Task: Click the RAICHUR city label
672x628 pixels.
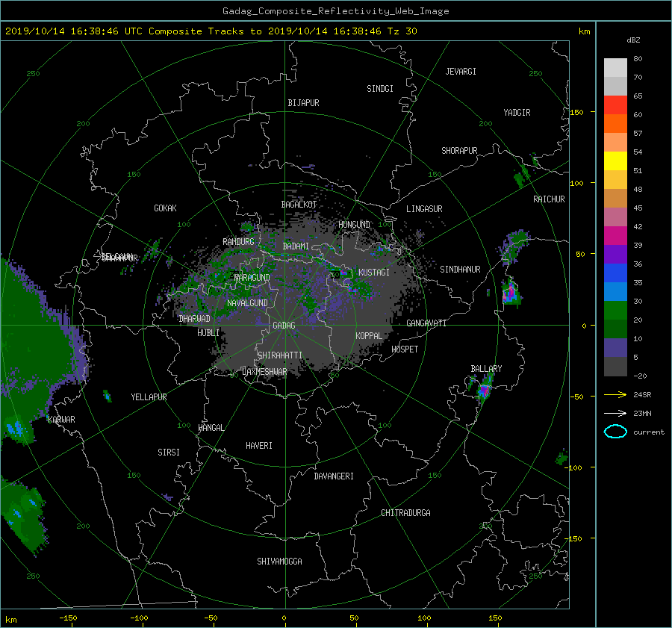Action: [549, 199]
